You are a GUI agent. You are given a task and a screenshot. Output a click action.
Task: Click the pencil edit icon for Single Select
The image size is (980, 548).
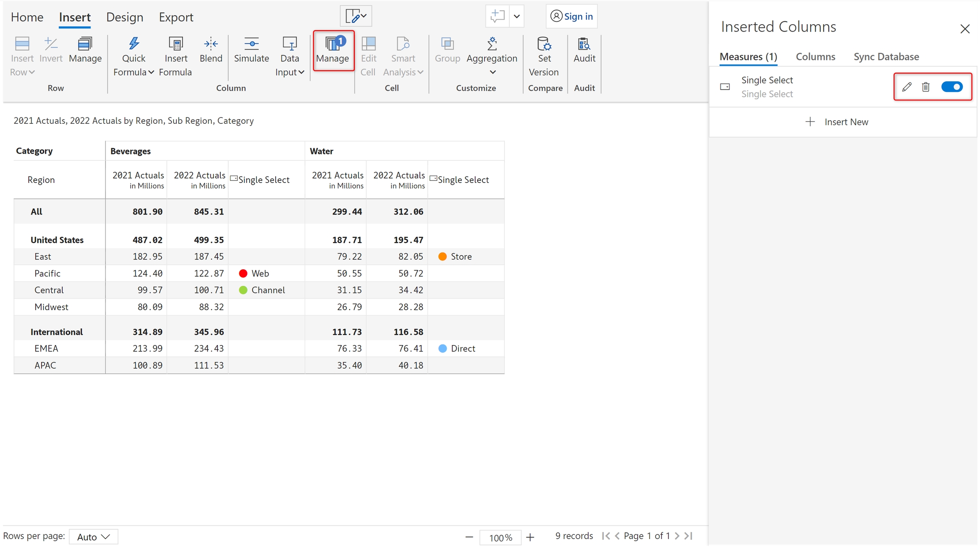pyautogui.click(x=906, y=87)
